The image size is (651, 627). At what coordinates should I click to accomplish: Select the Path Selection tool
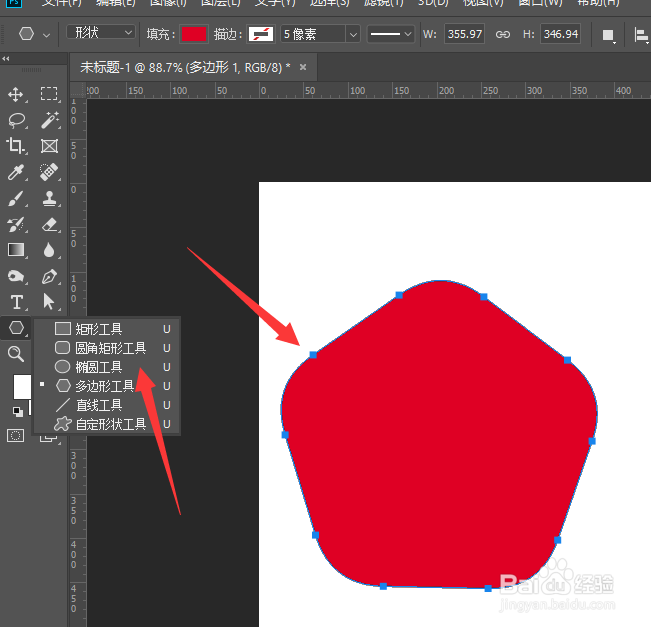[49, 302]
